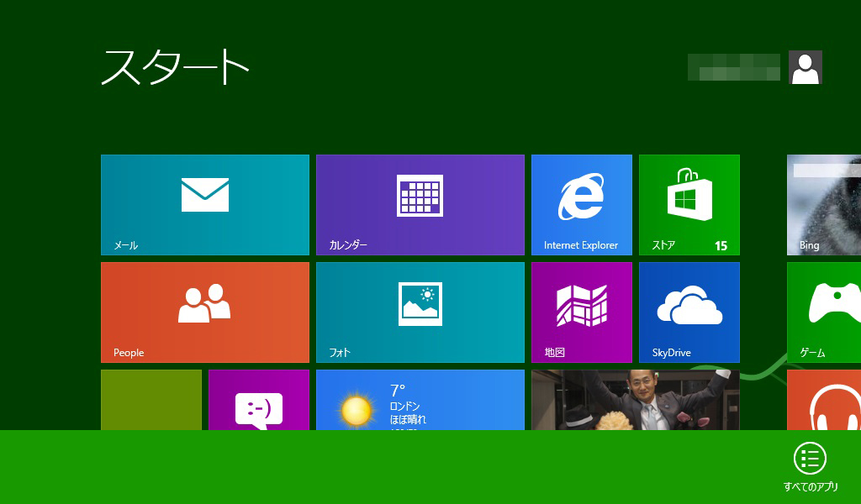Click the user account avatar picture

(805, 67)
